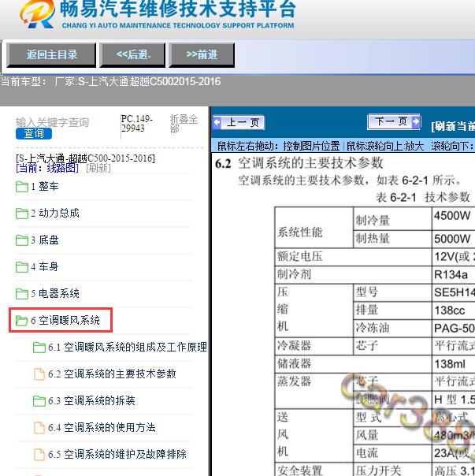This screenshot has width=475, height=476.
Task: Click the PC:149-29943 text
Action: pos(136,123)
